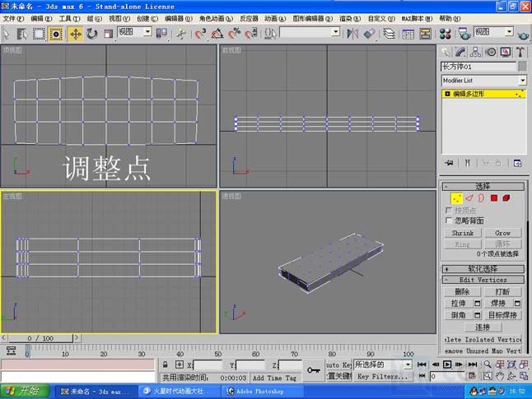This screenshot has height=399, width=532.
Task: Click the 删除 (Remove) button
Action: tap(462, 291)
